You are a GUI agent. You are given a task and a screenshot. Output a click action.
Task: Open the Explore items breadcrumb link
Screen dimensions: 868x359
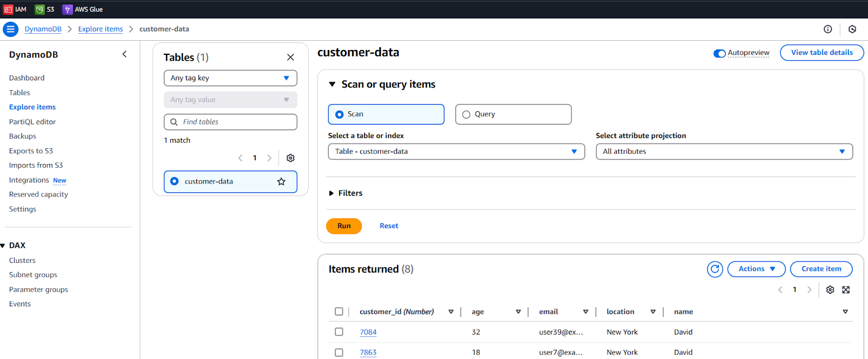(100, 29)
